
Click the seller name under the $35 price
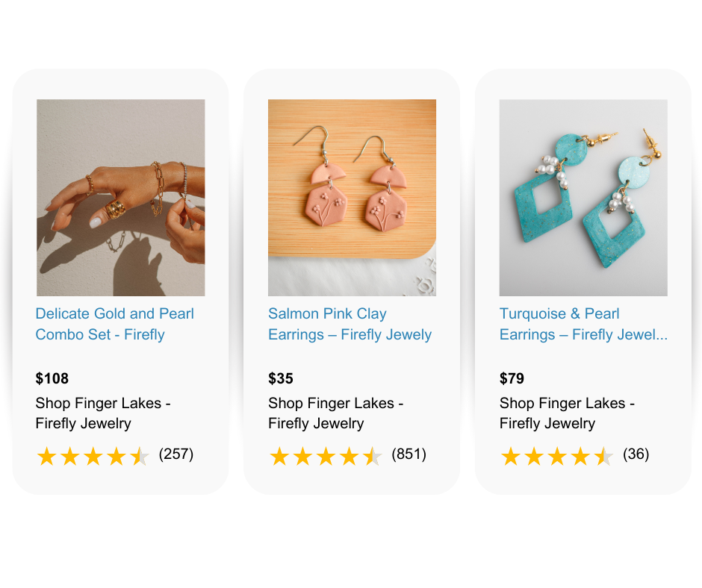335,413
